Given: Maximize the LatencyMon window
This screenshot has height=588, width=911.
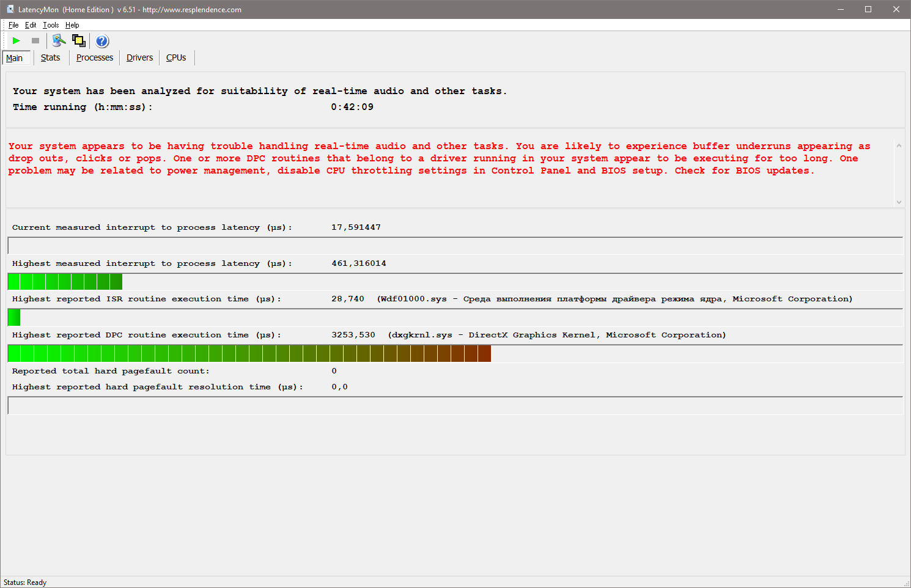Looking at the screenshot, I should 868,9.
